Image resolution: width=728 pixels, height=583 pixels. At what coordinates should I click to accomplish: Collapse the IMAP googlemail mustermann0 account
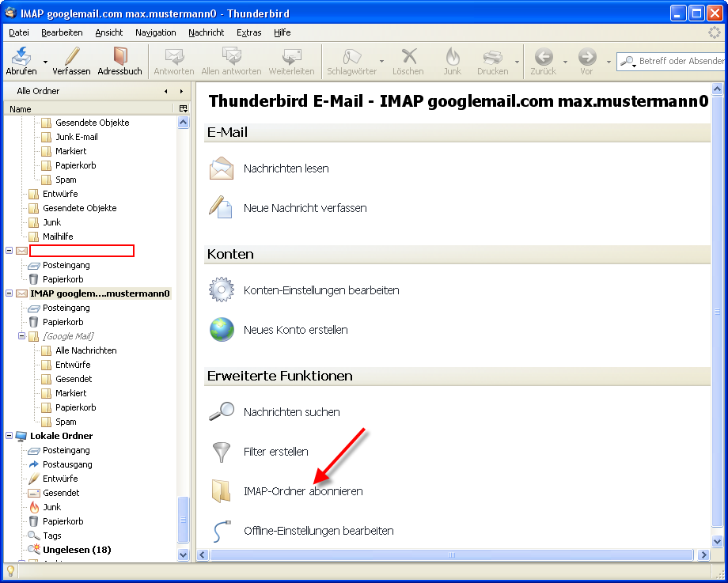9,293
